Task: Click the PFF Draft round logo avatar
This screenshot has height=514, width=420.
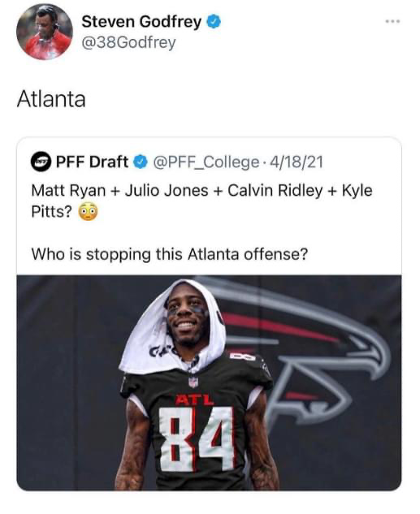Action: pyautogui.click(x=41, y=162)
